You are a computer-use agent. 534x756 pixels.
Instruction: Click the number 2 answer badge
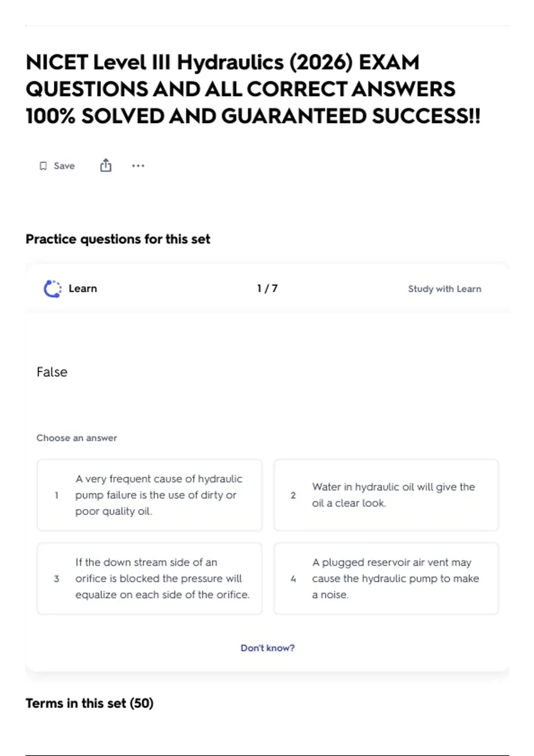coord(293,495)
